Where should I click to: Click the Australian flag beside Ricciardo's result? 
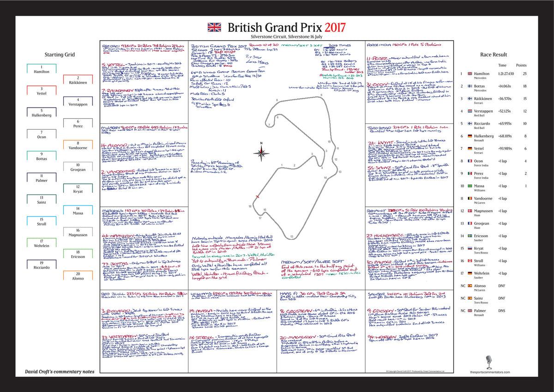tap(470, 123)
